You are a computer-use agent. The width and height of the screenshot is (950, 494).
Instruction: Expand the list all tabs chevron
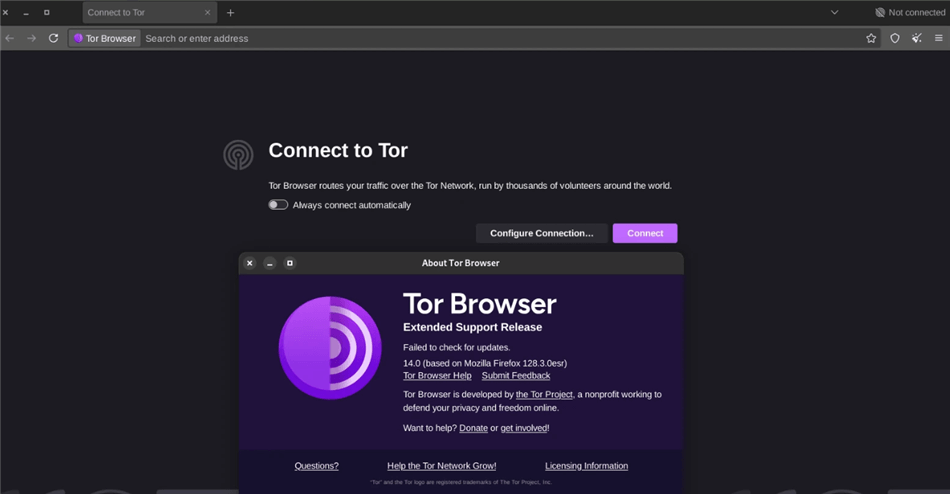point(834,13)
